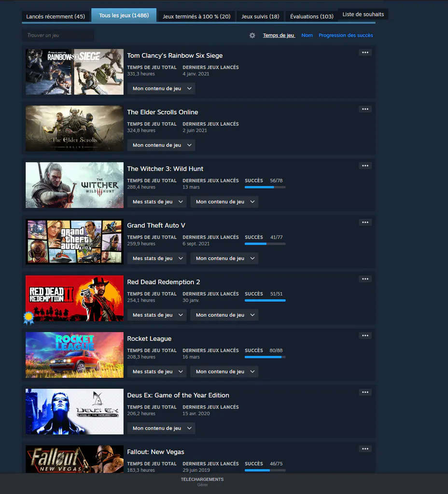Open the Tom Clancy's Rainbow Six Siege title link

click(x=175, y=55)
